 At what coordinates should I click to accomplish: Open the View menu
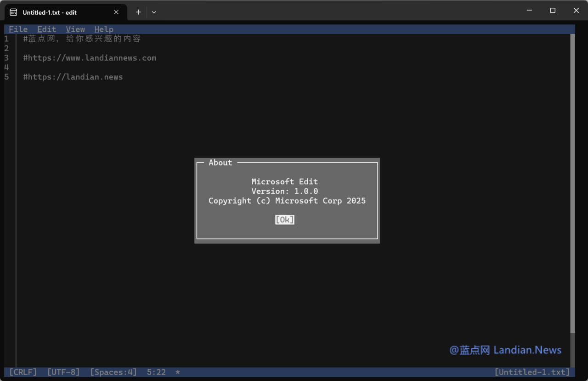pyautogui.click(x=75, y=29)
